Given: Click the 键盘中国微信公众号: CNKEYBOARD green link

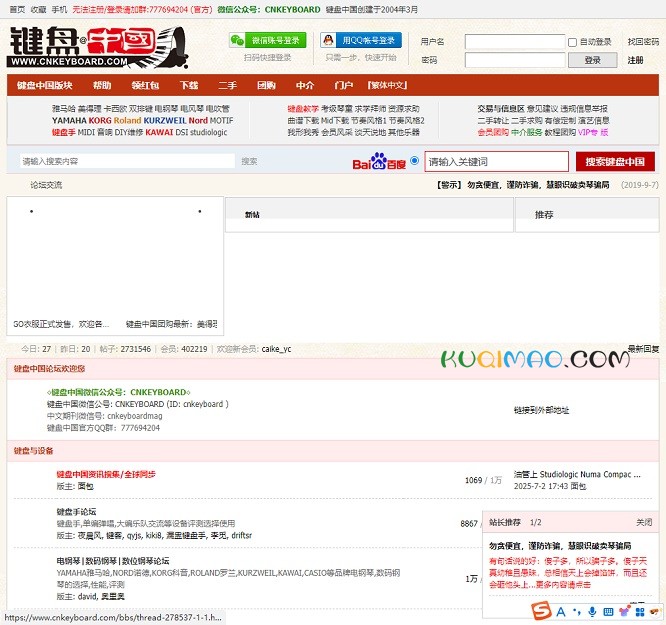Looking at the screenshot, I should pos(119,392).
